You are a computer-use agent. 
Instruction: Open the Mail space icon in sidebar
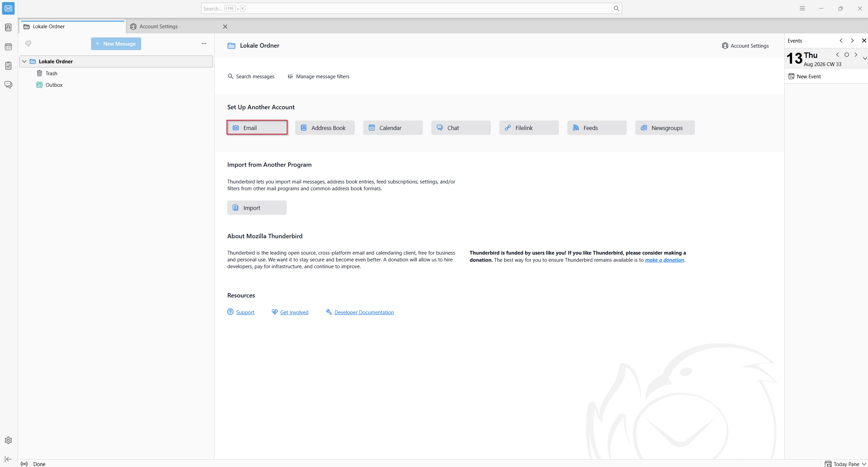[x=9, y=9]
